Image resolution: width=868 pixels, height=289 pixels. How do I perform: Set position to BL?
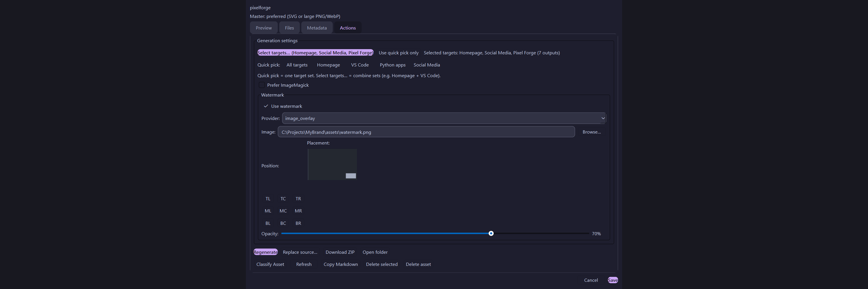268,223
